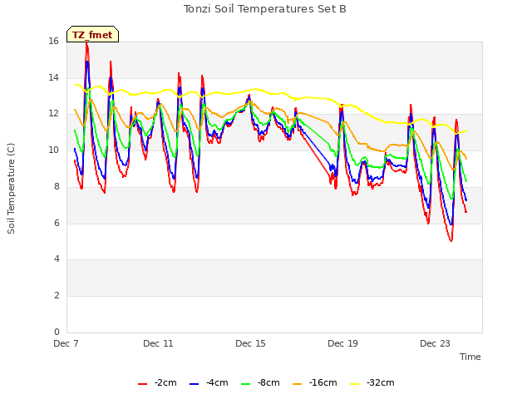
Task: Click the y-axis value 0
Action: point(57,332)
